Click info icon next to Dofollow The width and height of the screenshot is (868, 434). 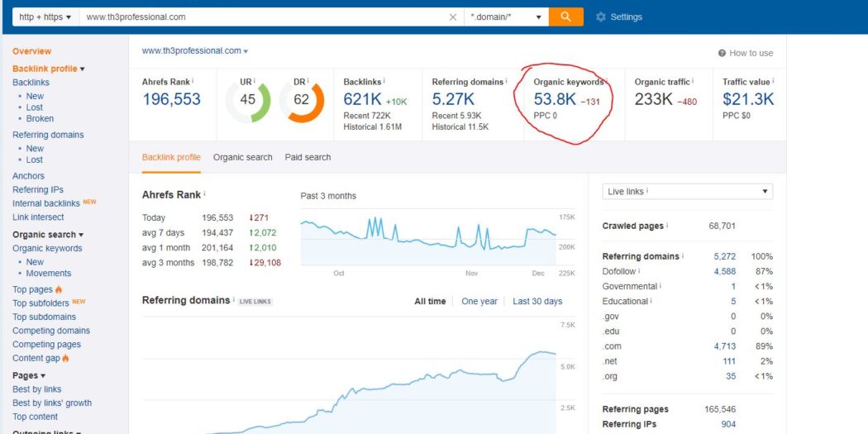[x=639, y=271]
